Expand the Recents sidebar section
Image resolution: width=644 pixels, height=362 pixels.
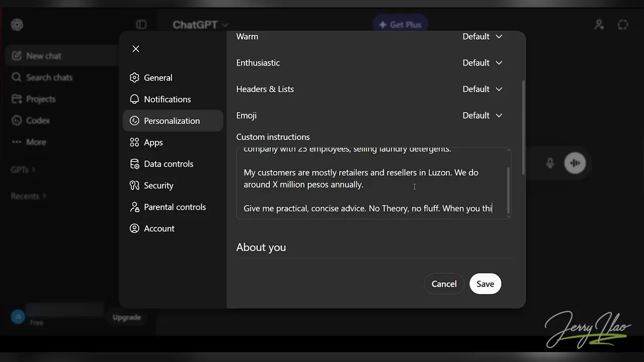28,196
